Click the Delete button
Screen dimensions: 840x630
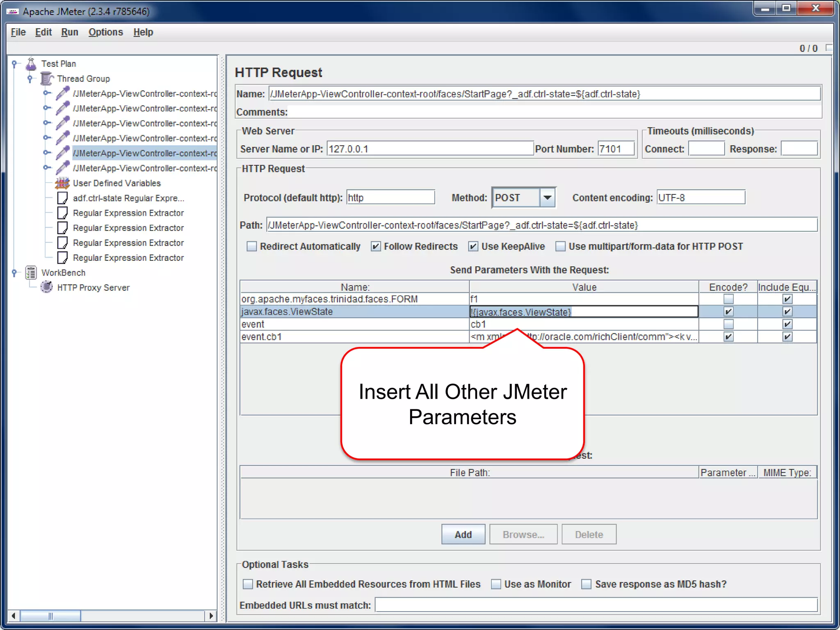click(x=589, y=534)
